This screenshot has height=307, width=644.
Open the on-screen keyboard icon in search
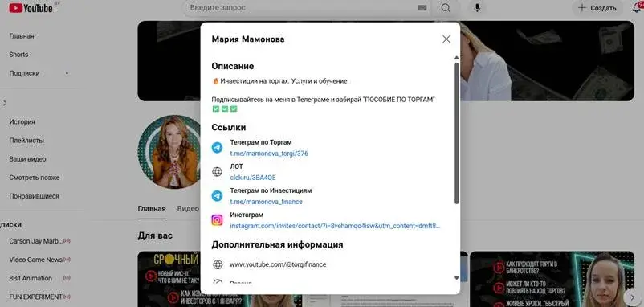tap(422, 8)
